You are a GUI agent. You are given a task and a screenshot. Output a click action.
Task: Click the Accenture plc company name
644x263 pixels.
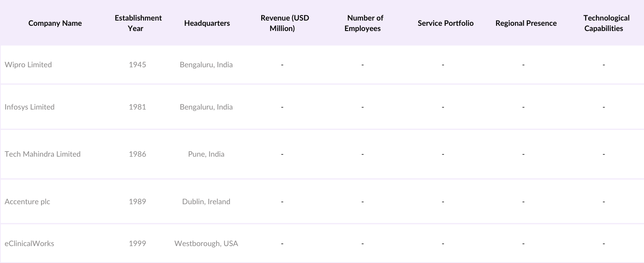pos(27,201)
